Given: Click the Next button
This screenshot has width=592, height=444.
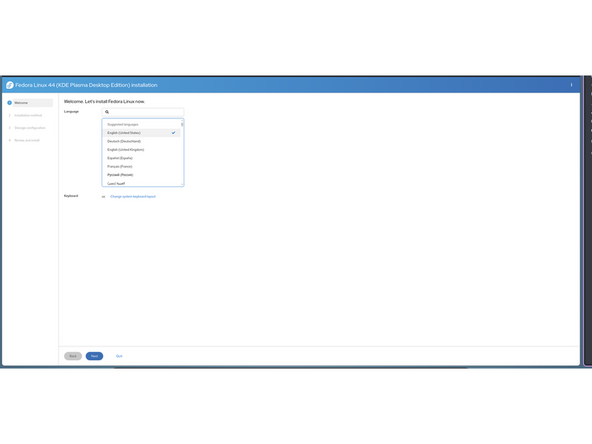Looking at the screenshot, I should pyautogui.click(x=94, y=356).
